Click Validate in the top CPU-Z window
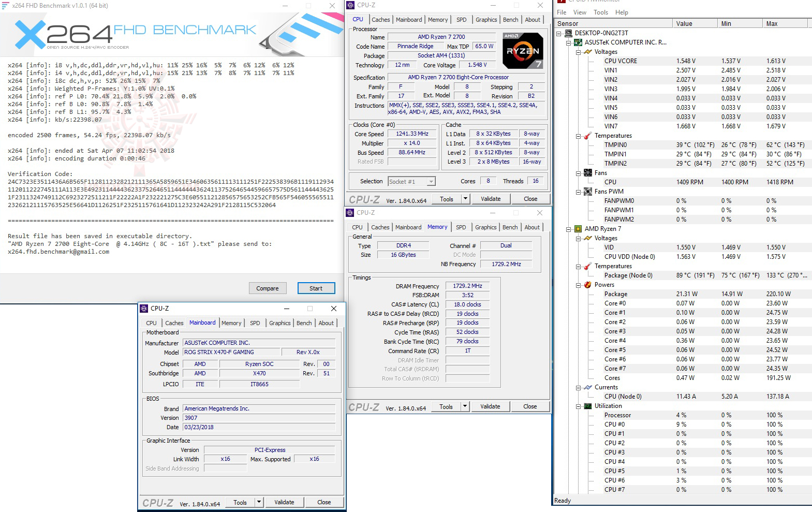The width and height of the screenshot is (812, 512). [x=491, y=199]
